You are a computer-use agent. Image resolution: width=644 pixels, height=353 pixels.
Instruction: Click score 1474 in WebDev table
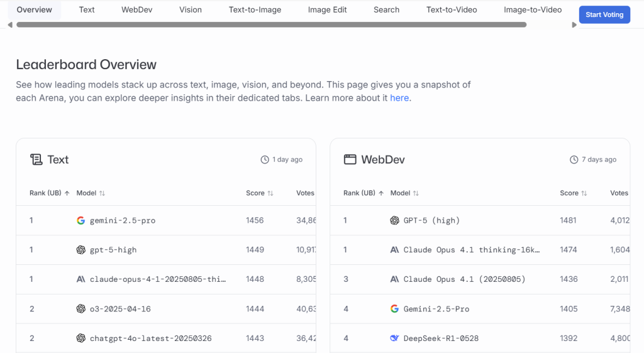pos(569,250)
